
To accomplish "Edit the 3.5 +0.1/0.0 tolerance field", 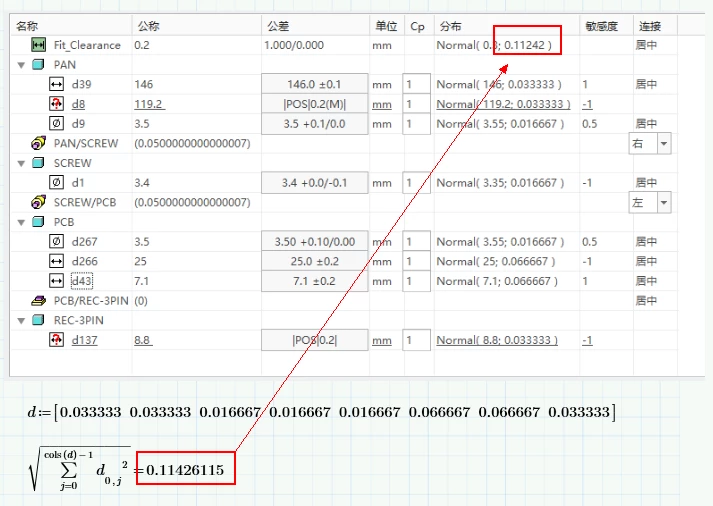I will pyautogui.click(x=315, y=124).
